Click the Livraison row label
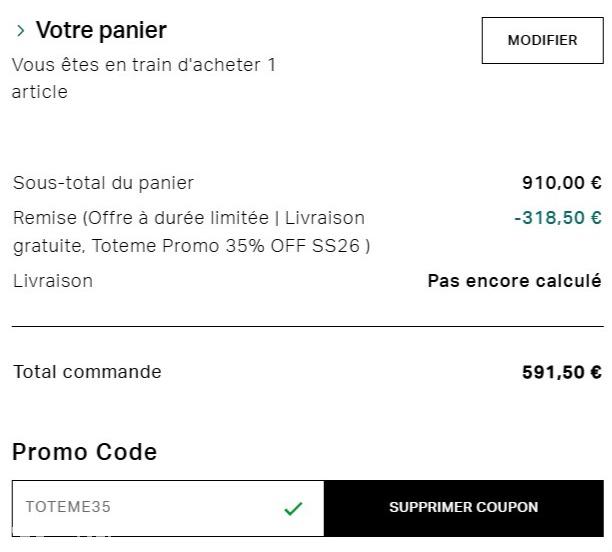 52,281
